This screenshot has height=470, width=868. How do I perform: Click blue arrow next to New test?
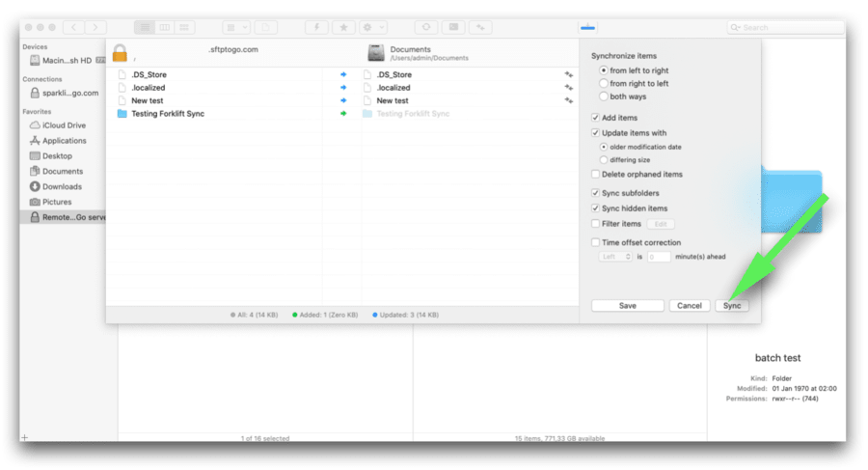pos(343,100)
